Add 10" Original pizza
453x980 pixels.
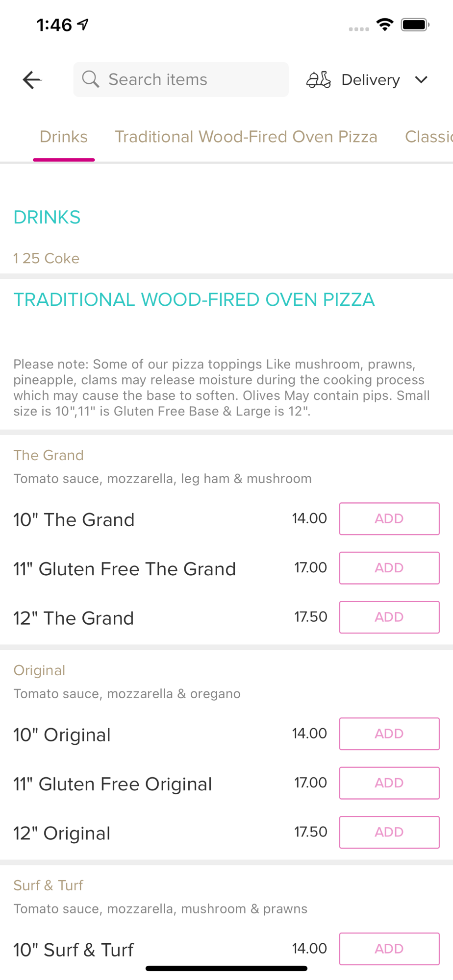389,734
